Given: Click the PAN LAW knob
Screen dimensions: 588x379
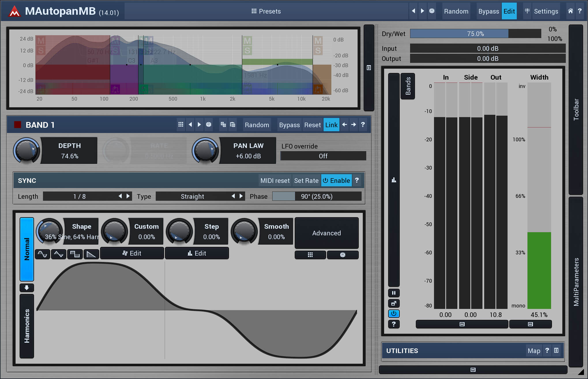Looking at the screenshot, I should (x=205, y=150).
